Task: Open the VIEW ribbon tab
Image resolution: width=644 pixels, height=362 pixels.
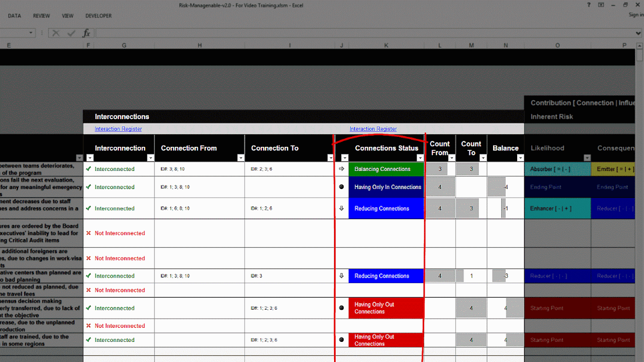Action: point(67,16)
